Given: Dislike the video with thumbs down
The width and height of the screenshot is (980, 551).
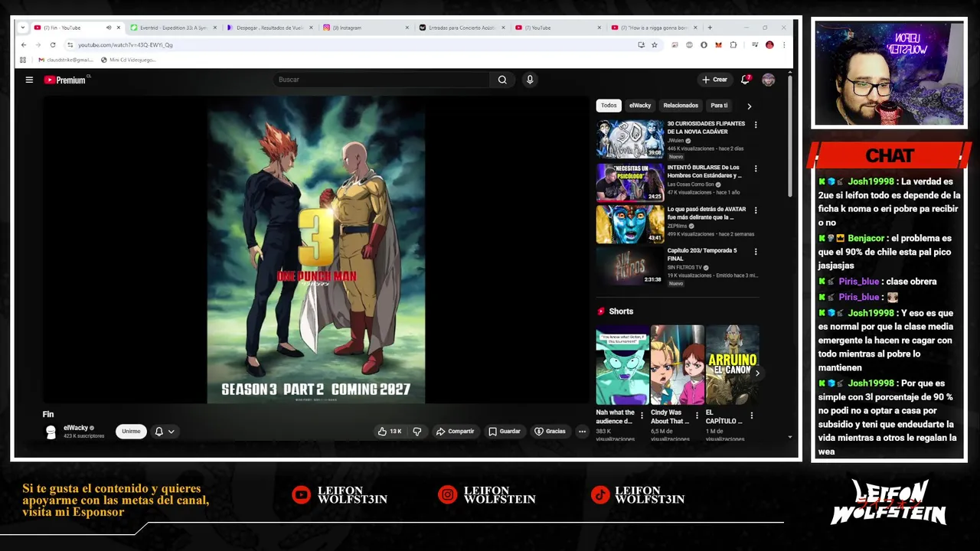Looking at the screenshot, I should [417, 432].
